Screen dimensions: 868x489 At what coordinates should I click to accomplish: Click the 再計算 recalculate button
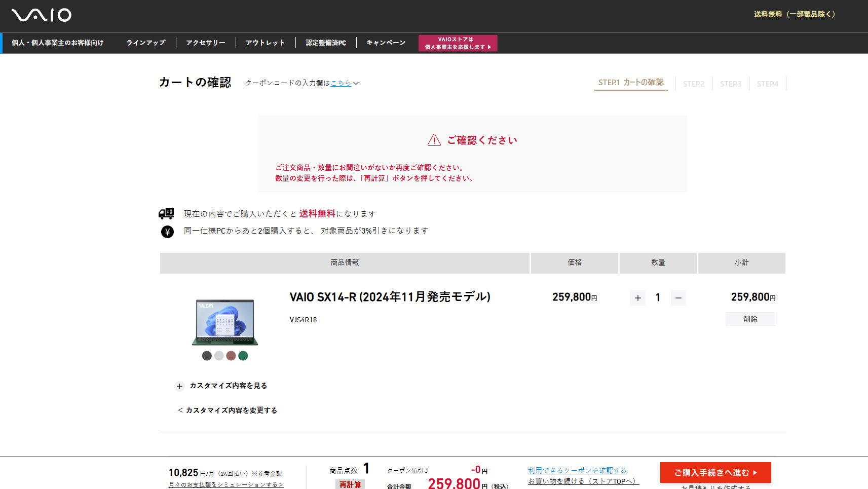point(350,484)
